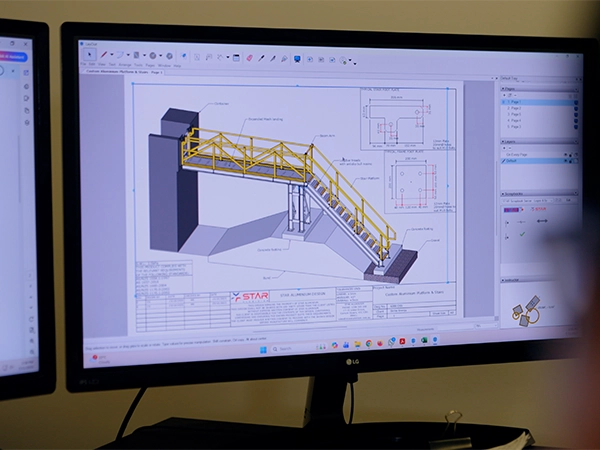This screenshot has width=600, height=450.
Task: Choose the Split tool icon
Action: point(273,59)
